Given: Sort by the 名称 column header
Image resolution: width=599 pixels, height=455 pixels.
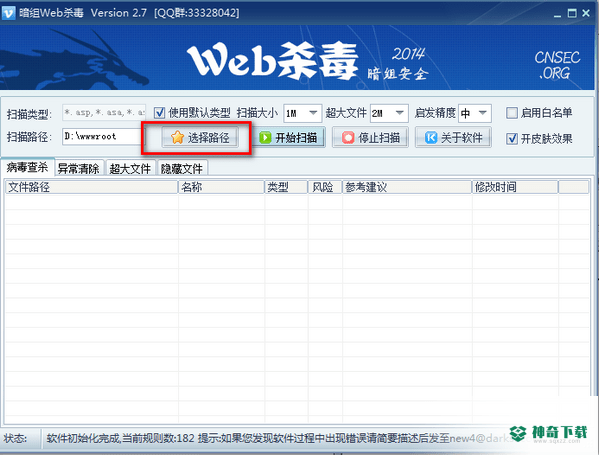Looking at the screenshot, I should pos(222,187).
